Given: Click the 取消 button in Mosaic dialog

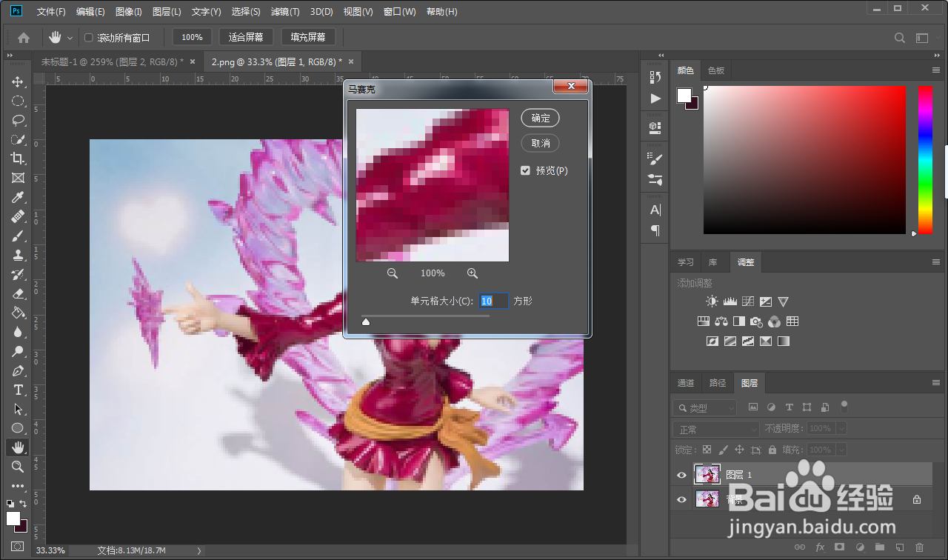Looking at the screenshot, I should [541, 143].
